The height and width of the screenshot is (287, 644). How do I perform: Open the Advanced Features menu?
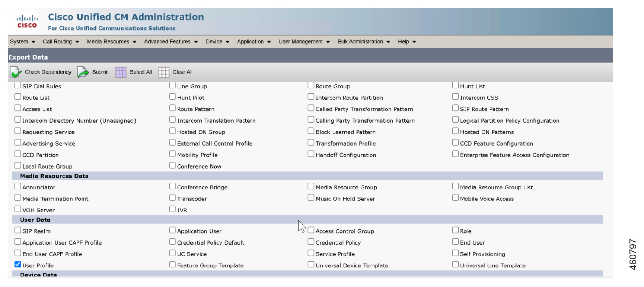(x=171, y=42)
